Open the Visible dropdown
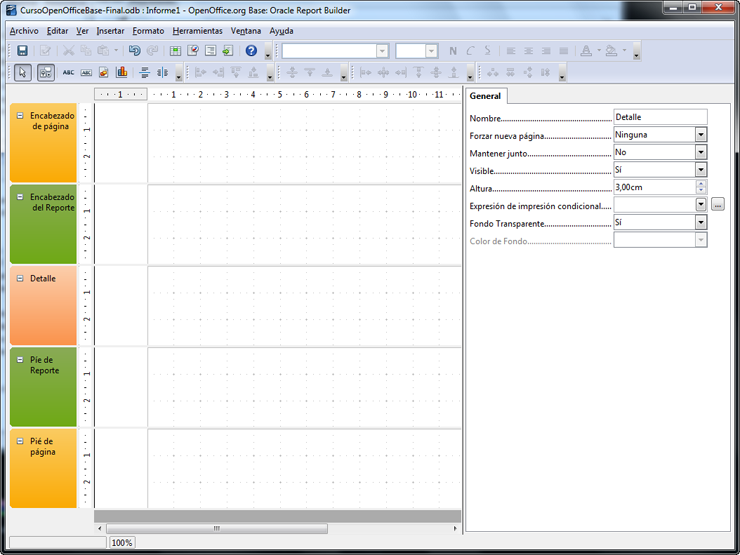 point(701,169)
